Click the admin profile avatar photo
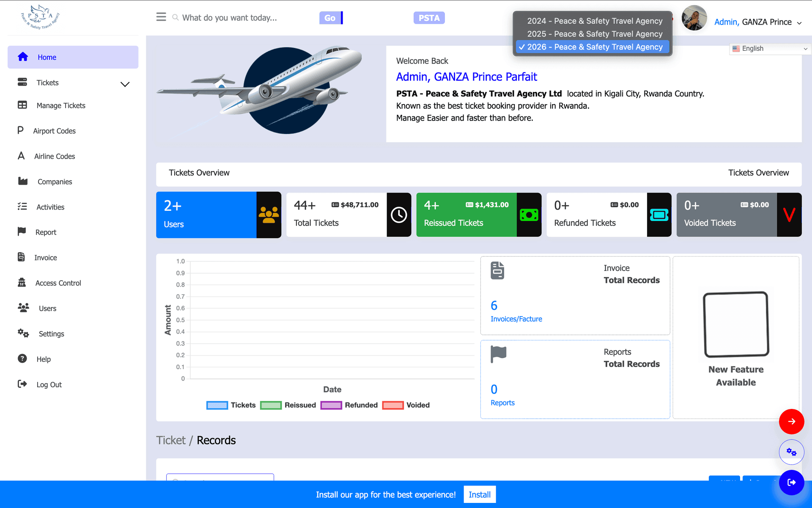The image size is (812, 508). point(694,18)
